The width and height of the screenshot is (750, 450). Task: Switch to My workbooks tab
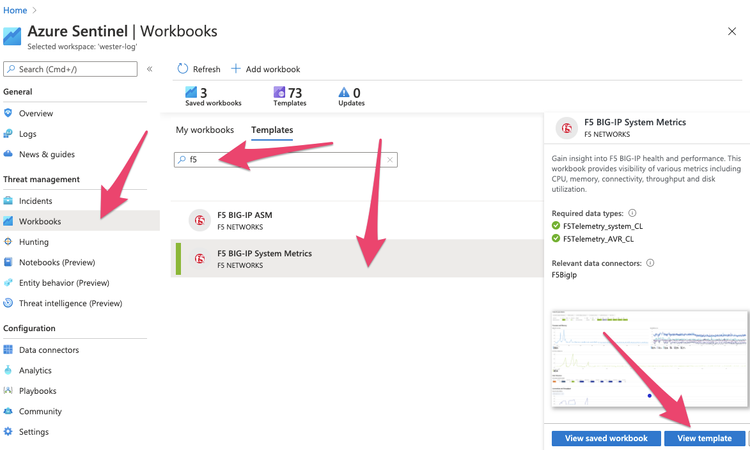[x=204, y=130]
